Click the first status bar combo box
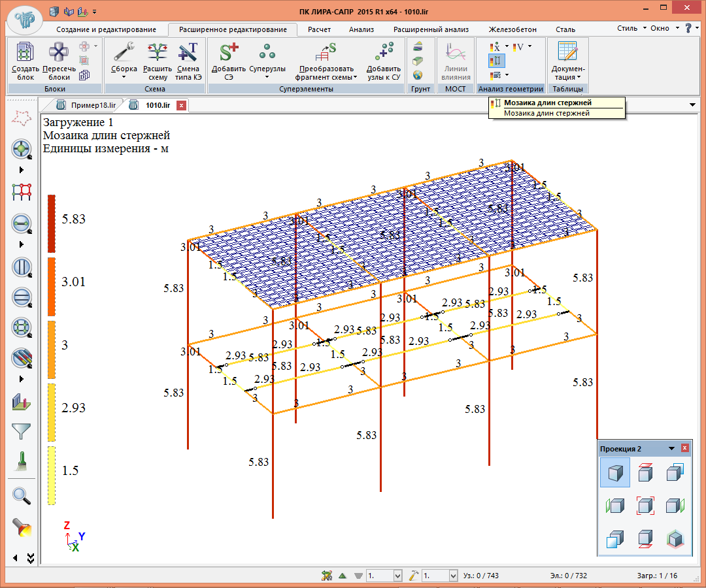Screen dimensions: 706x588 click(384, 576)
